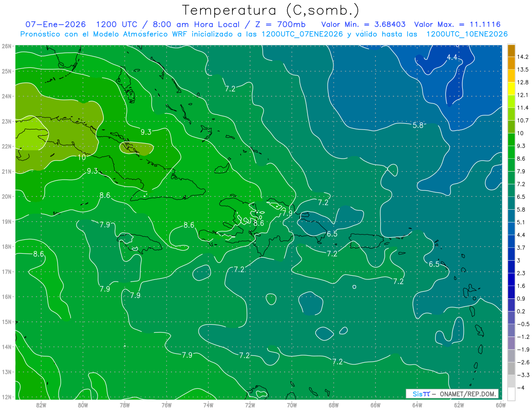Pick the gray legend swatch between -3.3 and -2.6
Screen dimensions: 532x411
(x=511, y=369)
